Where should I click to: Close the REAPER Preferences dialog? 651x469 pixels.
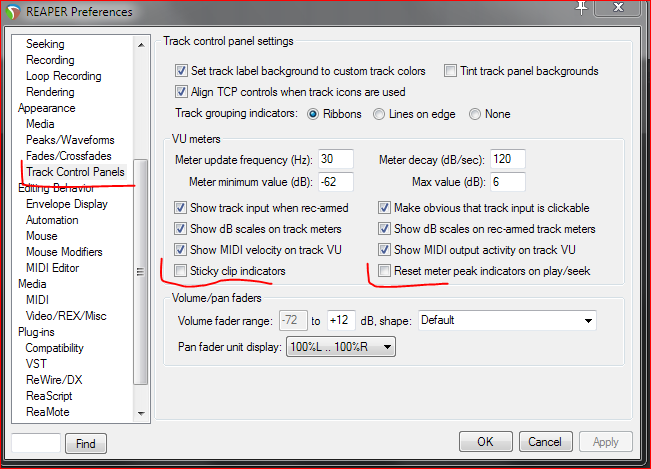coord(618,7)
